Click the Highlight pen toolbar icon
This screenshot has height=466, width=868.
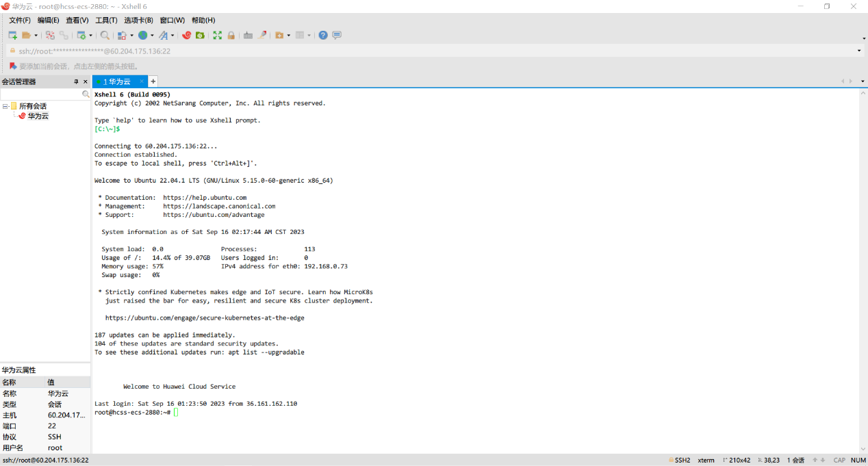pos(262,35)
